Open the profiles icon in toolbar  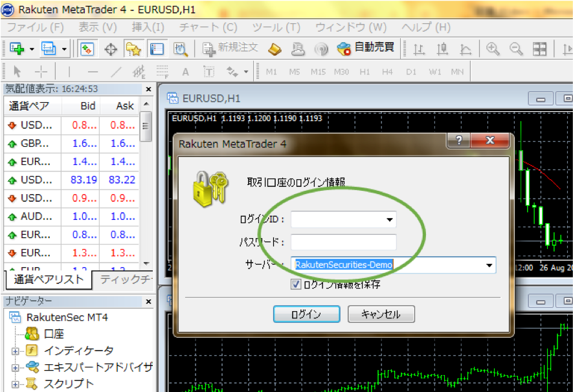coord(49,49)
